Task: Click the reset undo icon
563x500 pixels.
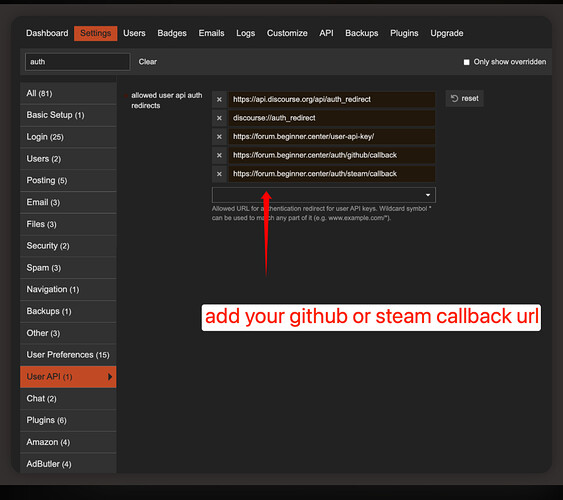Action: point(454,98)
